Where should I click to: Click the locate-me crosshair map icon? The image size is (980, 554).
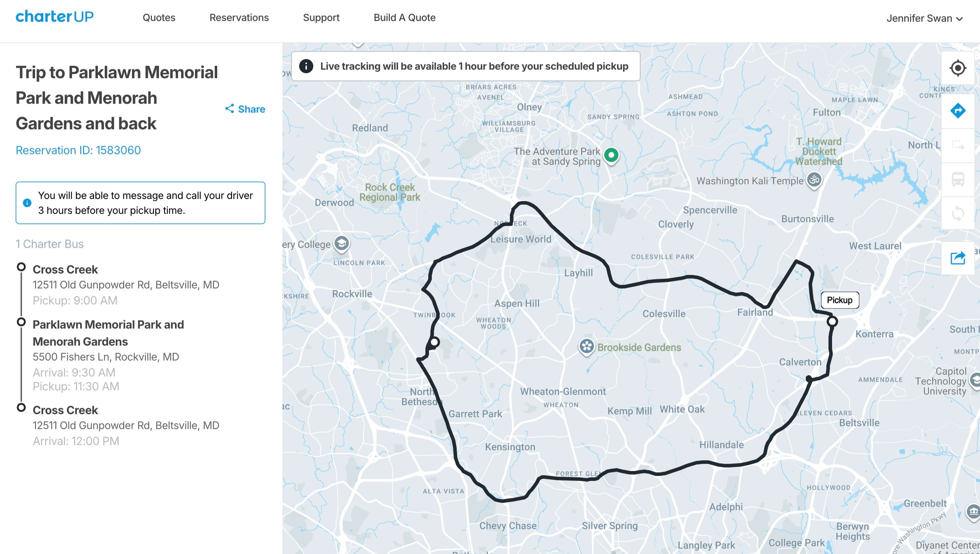tap(958, 68)
